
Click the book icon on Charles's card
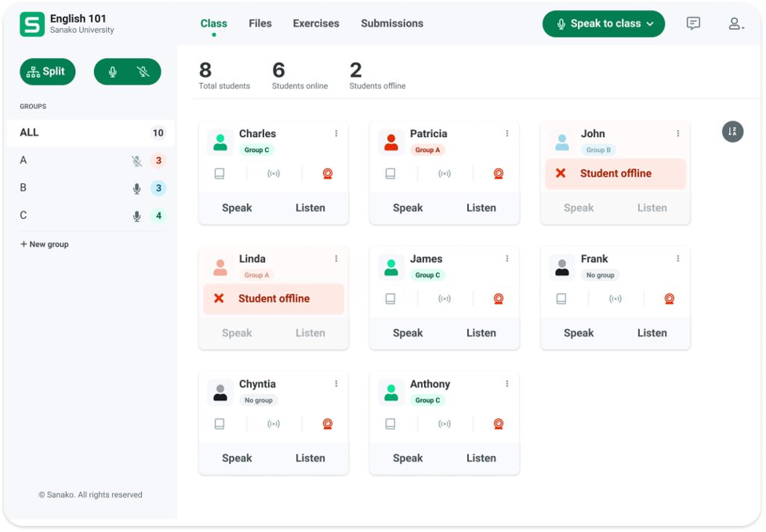pos(220,174)
